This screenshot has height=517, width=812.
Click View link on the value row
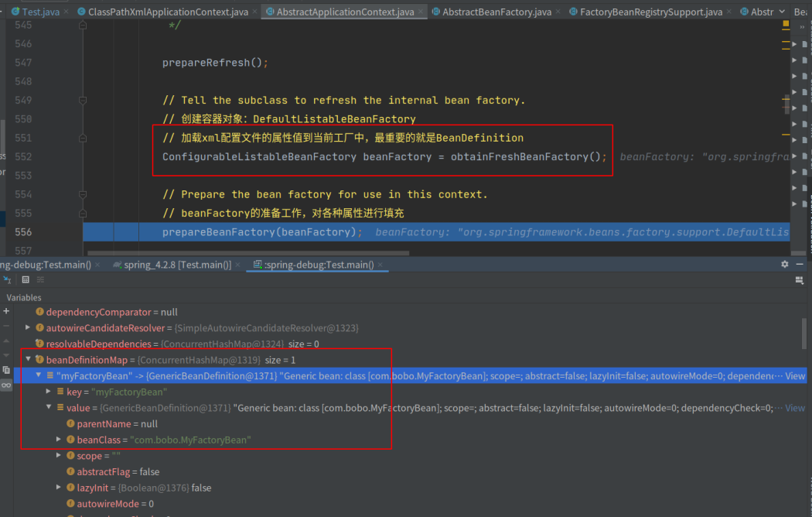[x=795, y=408]
